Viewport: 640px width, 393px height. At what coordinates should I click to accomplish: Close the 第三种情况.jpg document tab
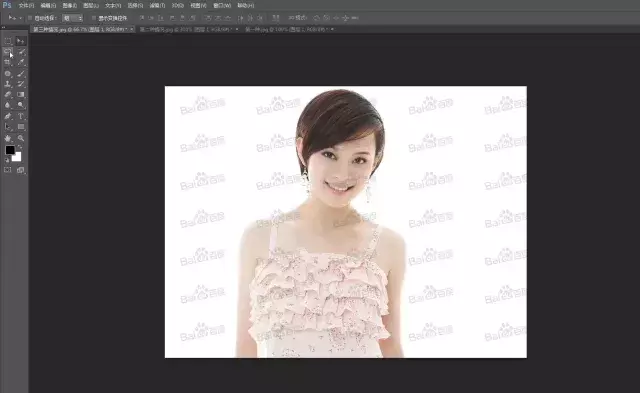pos(132,29)
